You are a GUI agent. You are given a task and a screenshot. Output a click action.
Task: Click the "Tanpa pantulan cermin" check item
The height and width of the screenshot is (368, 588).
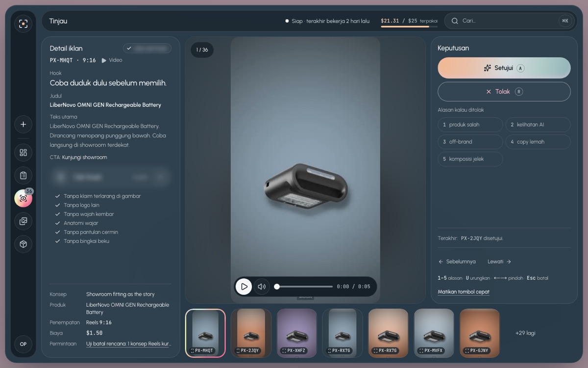87,232
